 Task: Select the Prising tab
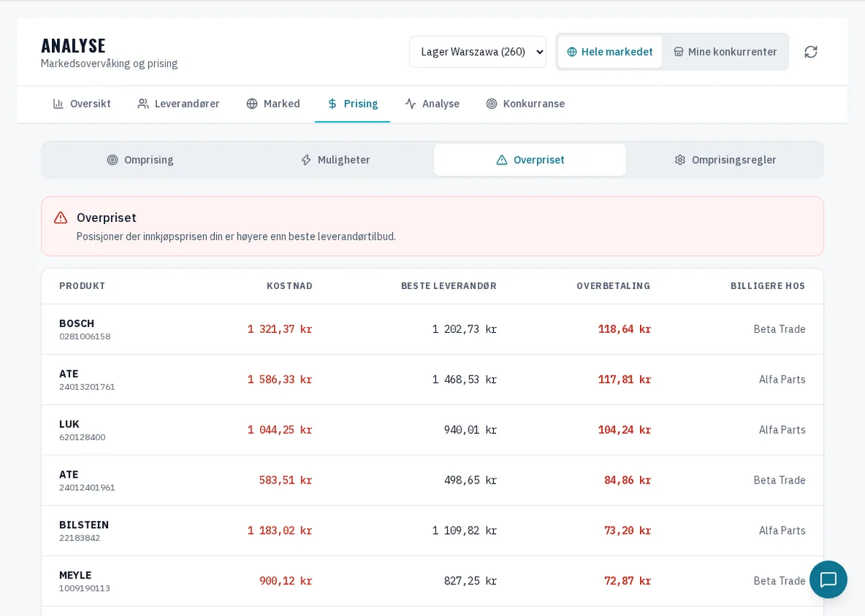coord(352,104)
